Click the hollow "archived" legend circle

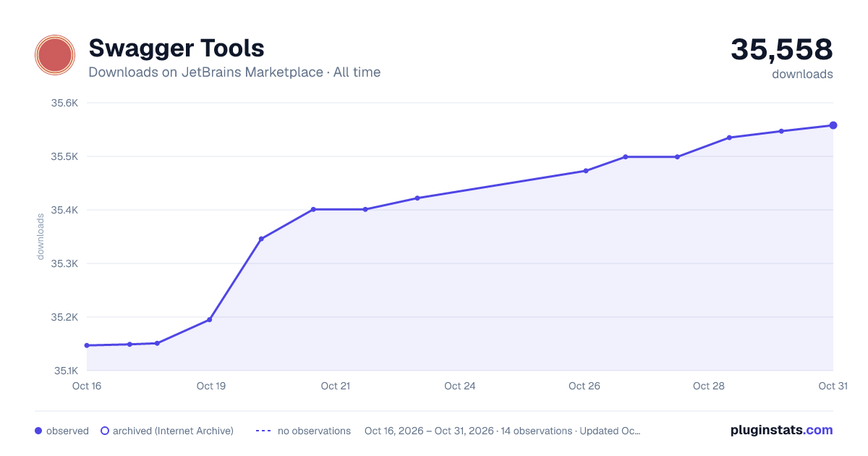coord(105,431)
